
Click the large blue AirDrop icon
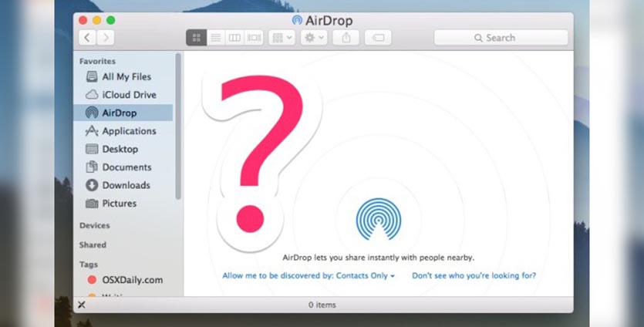(x=379, y=219)
